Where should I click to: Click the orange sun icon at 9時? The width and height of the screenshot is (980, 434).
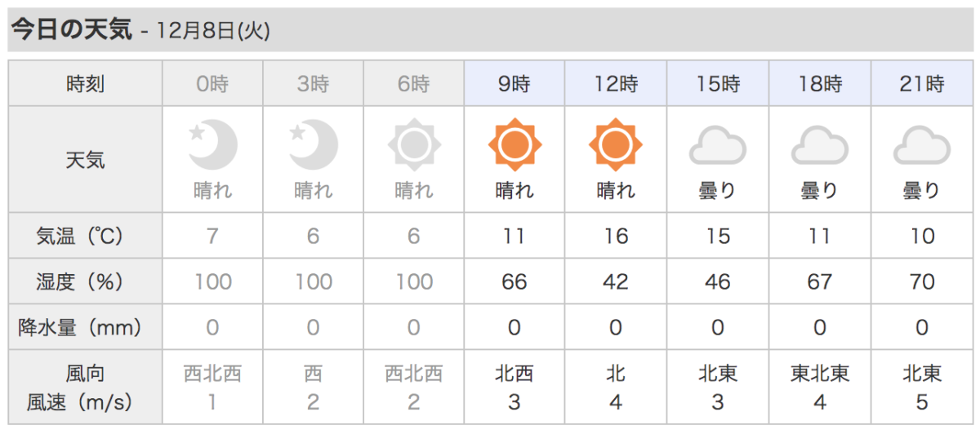[x=515, y=145]
